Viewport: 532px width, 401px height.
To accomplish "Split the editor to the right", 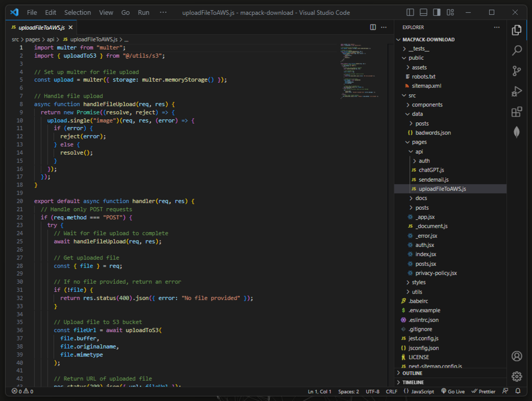I will [x=373, y=27].
